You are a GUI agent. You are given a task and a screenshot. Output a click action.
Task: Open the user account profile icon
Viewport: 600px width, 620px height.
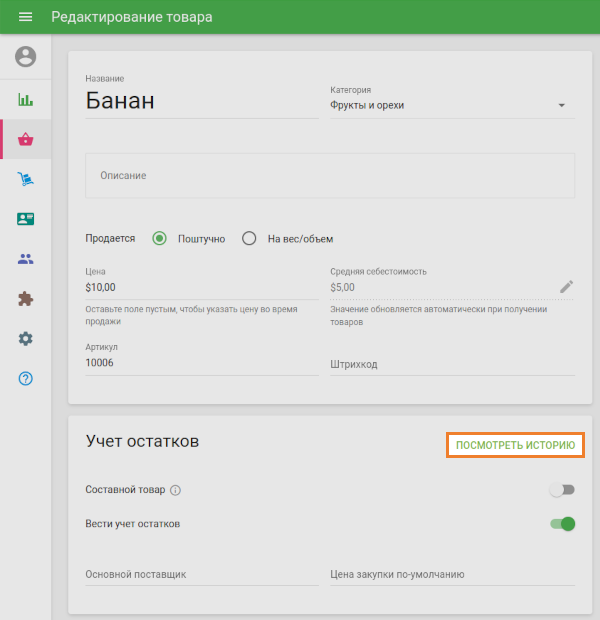tap(26, 57)
